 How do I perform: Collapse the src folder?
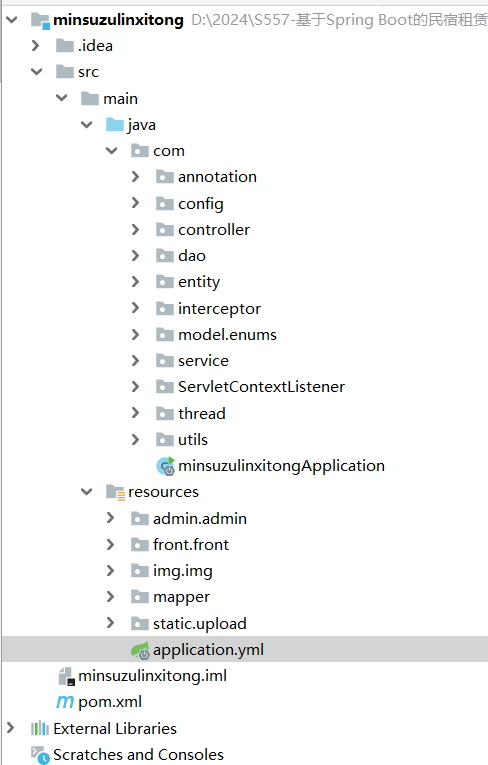[37, 72]
